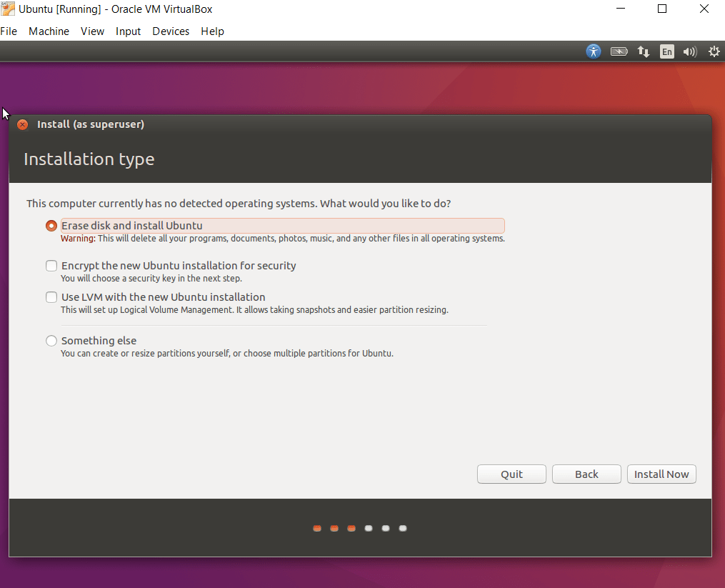Click the third progress dot indicator
This screenshot has width=725, height=588.
351,528
